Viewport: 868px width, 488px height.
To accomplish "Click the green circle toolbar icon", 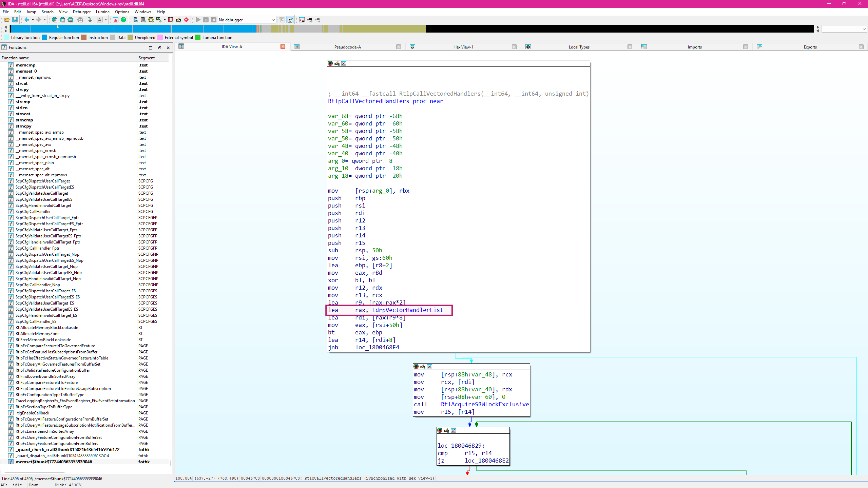I will coord(123,20).
